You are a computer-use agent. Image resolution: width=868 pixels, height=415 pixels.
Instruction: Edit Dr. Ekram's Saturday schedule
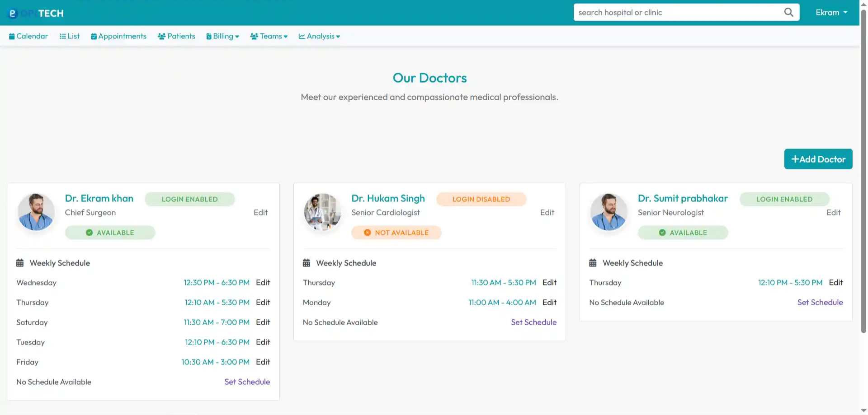pos(263,322)
